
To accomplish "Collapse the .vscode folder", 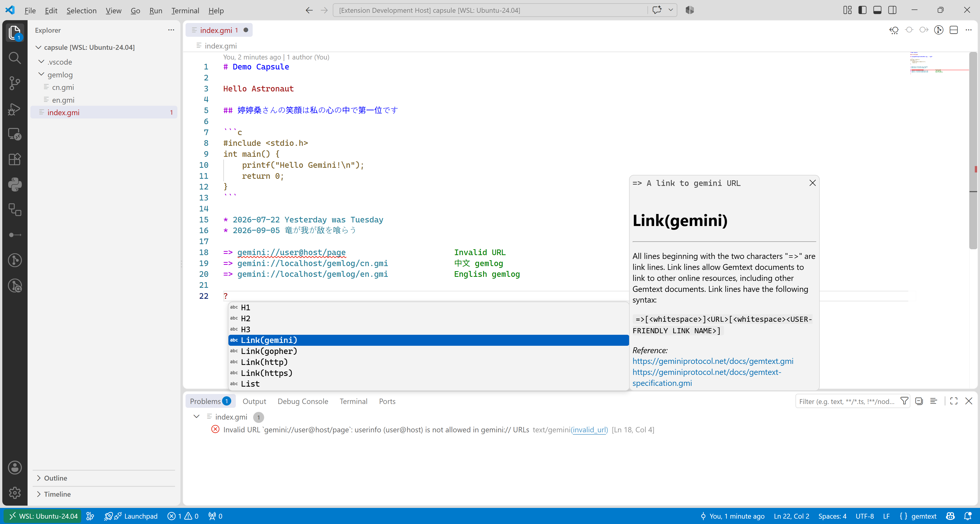I will pos(41,62).
